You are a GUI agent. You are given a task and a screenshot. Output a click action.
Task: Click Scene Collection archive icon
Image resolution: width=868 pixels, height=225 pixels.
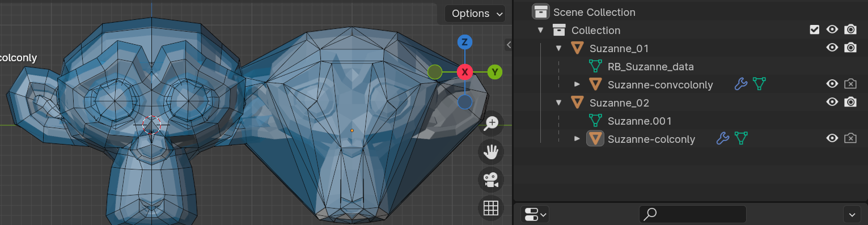click(541, 12)
